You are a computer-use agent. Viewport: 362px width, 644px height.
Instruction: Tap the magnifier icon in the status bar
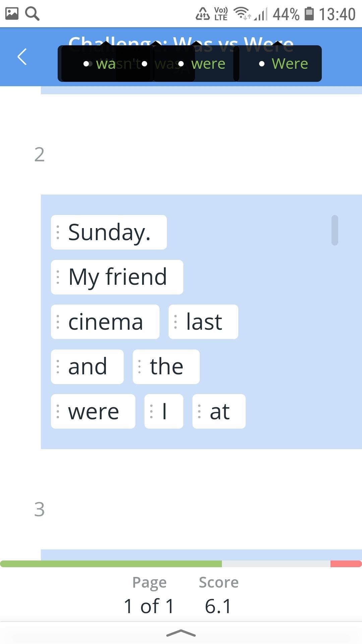click(x=33, y=14)
